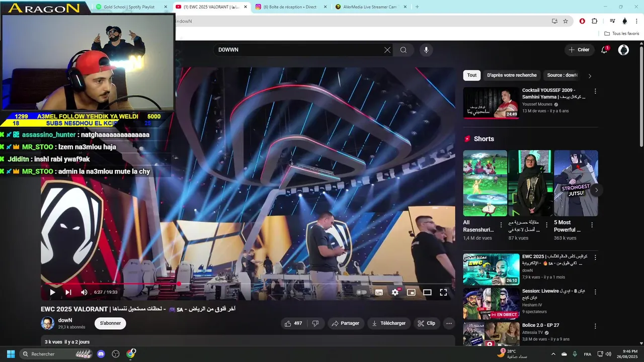Image resolution: width=644 pixels, height=362 pixels.
Task: Open YouTube account avatar menu
Action: (x=623, y=50)
